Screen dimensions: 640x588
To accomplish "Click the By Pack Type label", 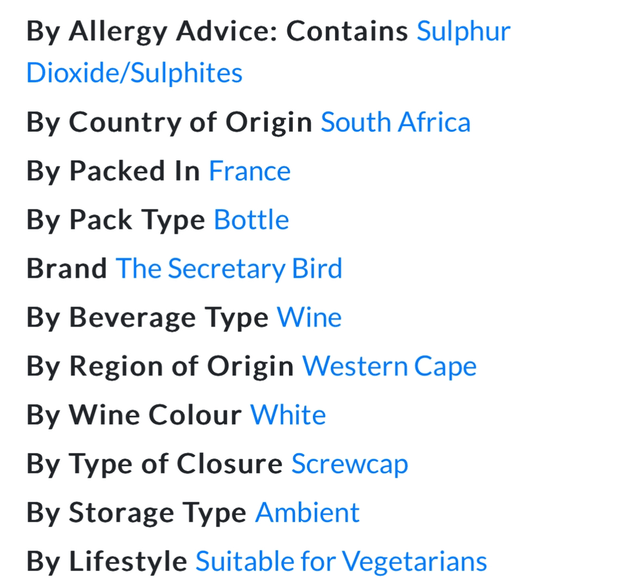I will coord(116,220).
